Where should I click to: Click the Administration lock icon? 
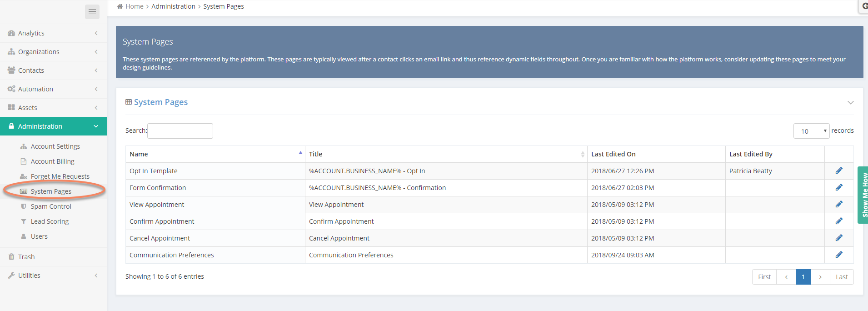pos(11,126)
